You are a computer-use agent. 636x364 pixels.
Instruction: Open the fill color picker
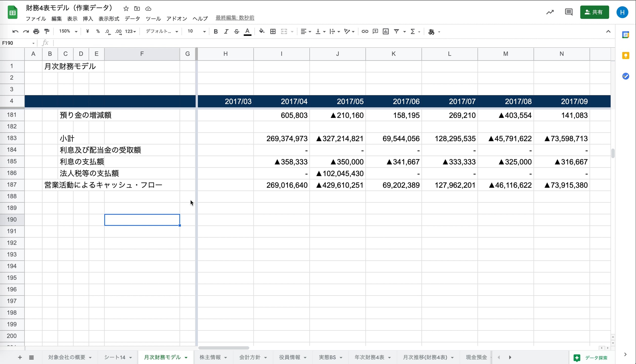(262, 31)
